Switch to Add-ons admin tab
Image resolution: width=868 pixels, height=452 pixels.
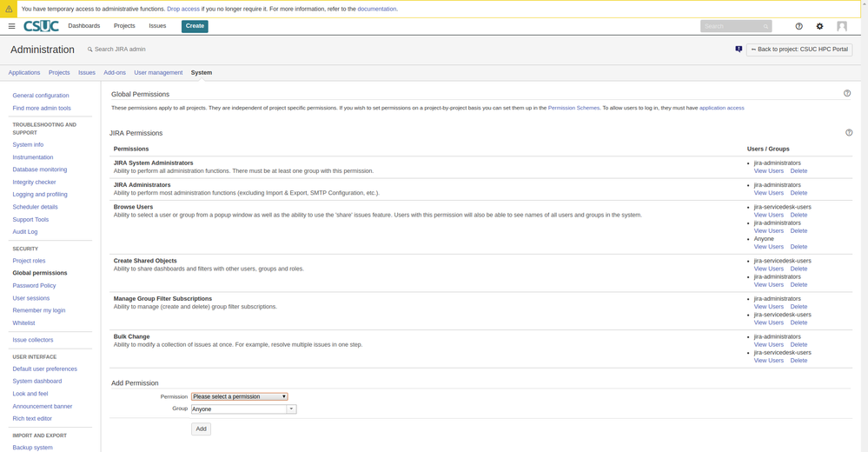click(115, 72)
